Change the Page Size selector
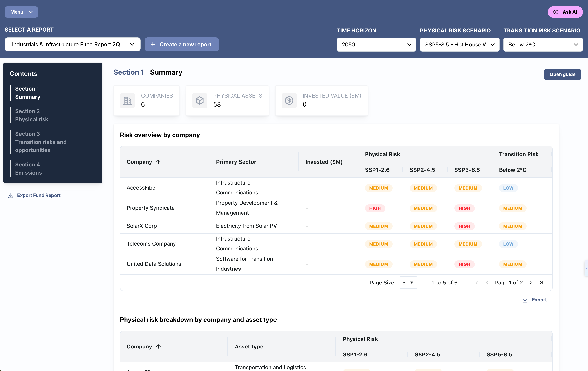Screen dimensions: 588x371 (x=408, y=283)
